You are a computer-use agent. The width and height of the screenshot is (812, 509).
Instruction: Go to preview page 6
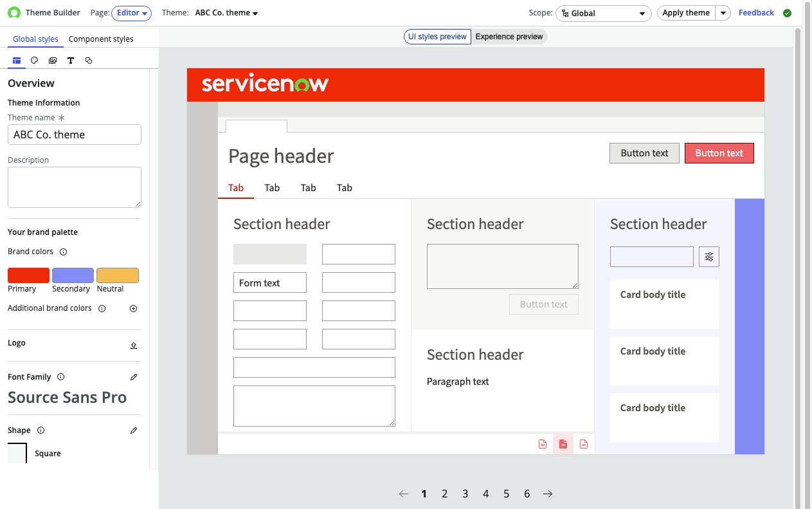click(527, 494)
